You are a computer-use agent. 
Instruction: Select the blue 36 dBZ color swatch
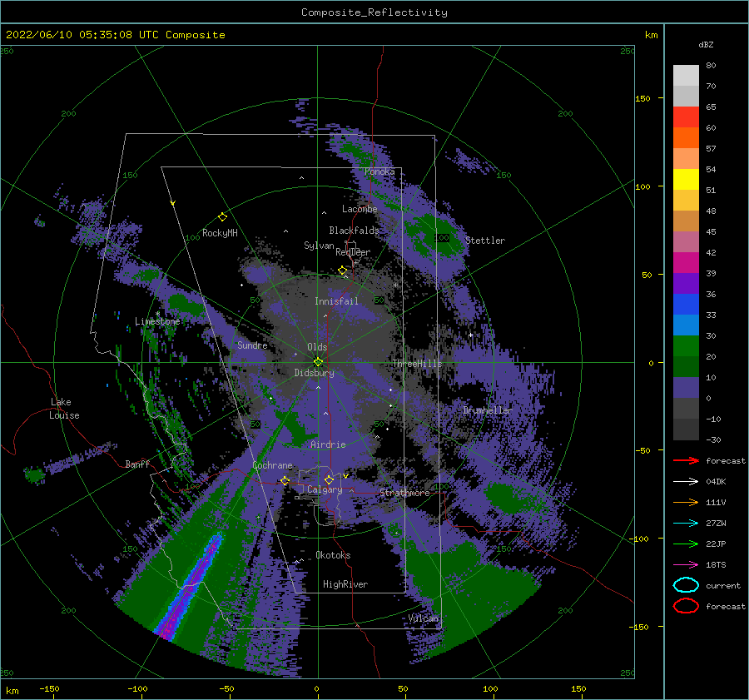(686, 304)
